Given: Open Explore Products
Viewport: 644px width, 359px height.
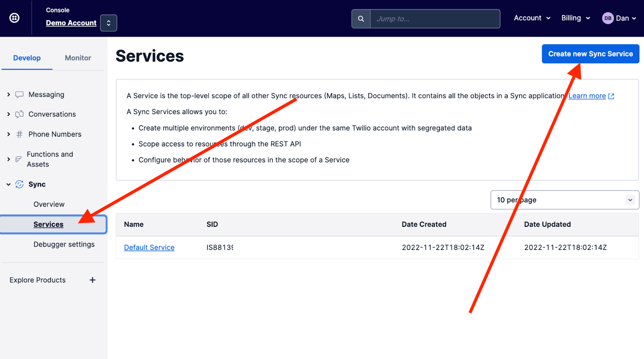Looking at the screenshot, I should [x=37, y=280].
